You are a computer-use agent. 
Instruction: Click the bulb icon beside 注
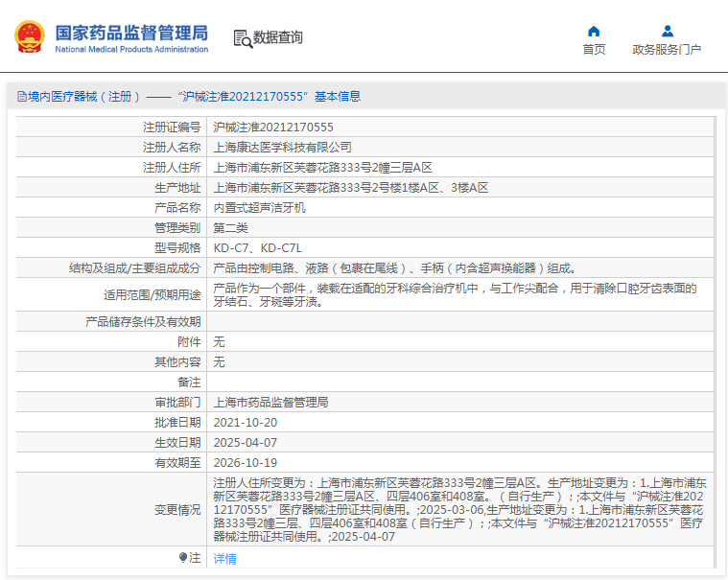click(183, 557)
